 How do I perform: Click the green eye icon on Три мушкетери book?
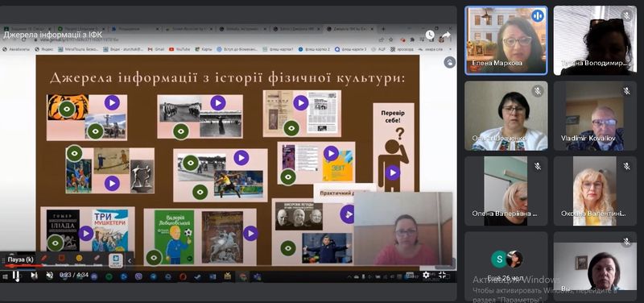(x=55, y=243)
